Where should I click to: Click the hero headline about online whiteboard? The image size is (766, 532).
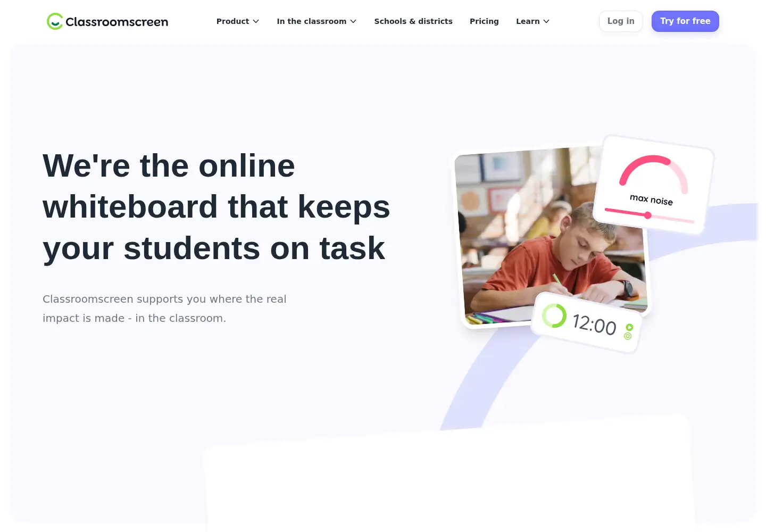tap(217, 207)
